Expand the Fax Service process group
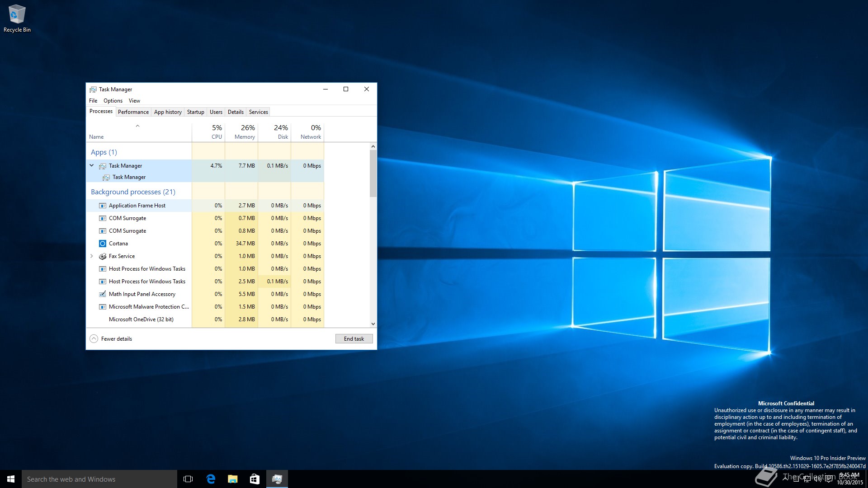868x488 pixels. (92, 256)
